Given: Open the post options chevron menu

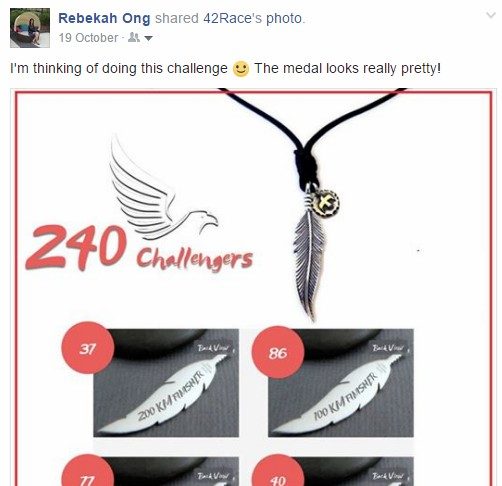Looking at the screenshot, I should point(491,15).
